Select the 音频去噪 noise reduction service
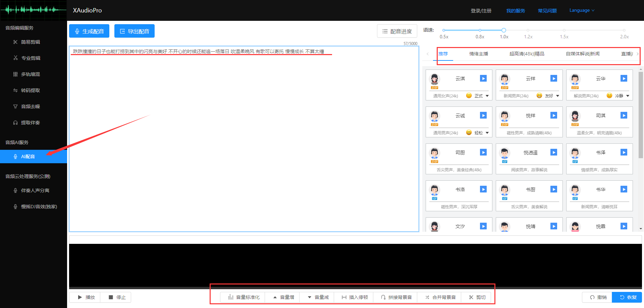Viewport: 644px width, 308px height. (31, 106)
